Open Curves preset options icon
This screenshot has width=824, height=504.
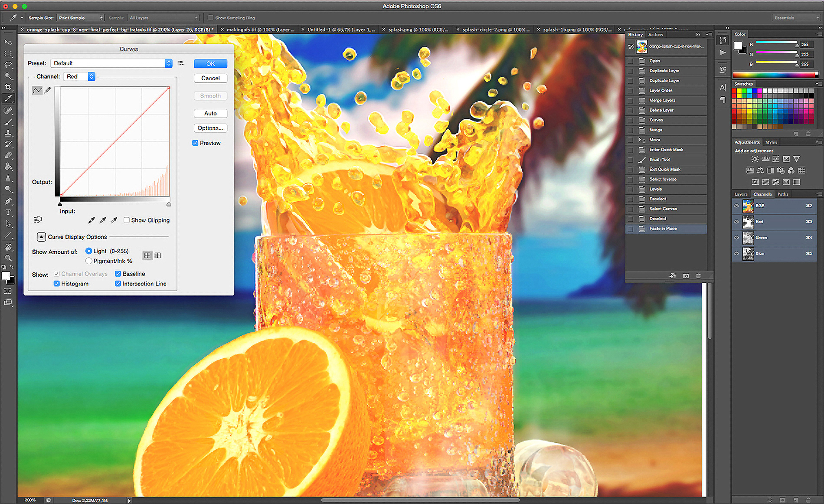[x=181, y=63]
